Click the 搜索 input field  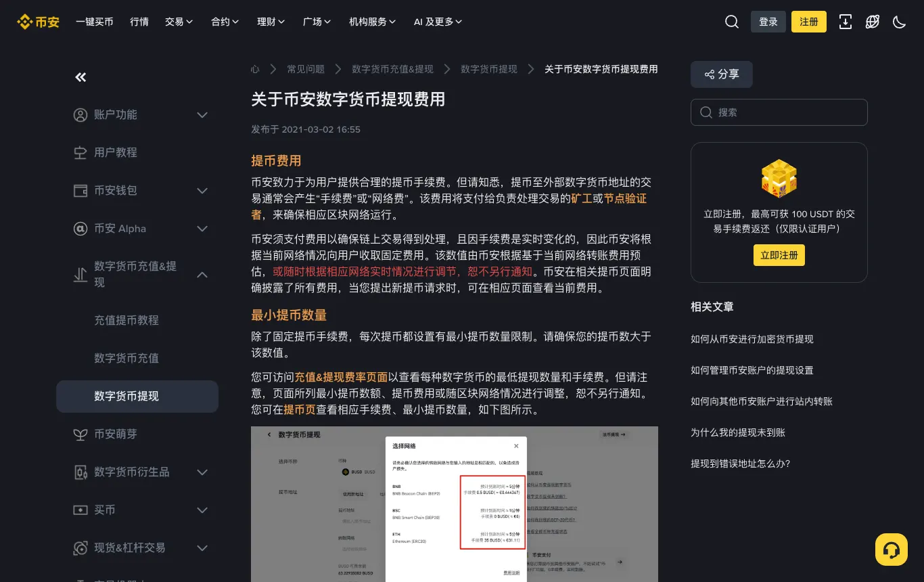click(x=779, y=112)
